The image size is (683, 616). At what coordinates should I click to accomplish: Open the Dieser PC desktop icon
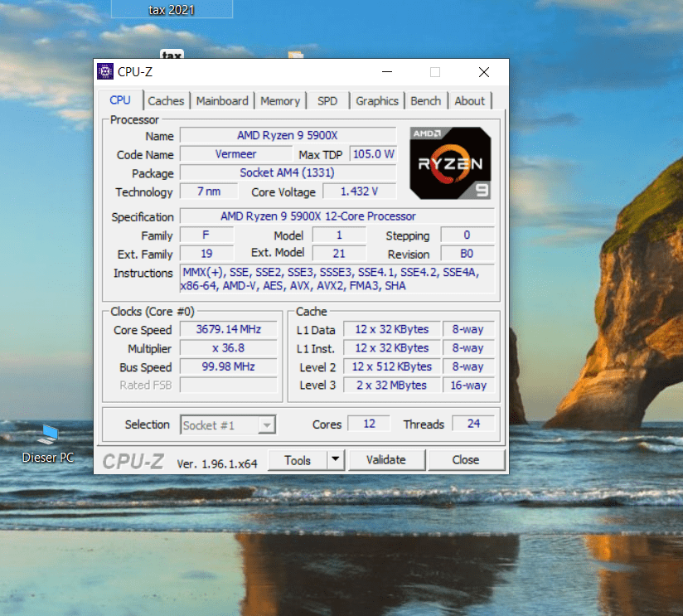[x=48, y=444]
